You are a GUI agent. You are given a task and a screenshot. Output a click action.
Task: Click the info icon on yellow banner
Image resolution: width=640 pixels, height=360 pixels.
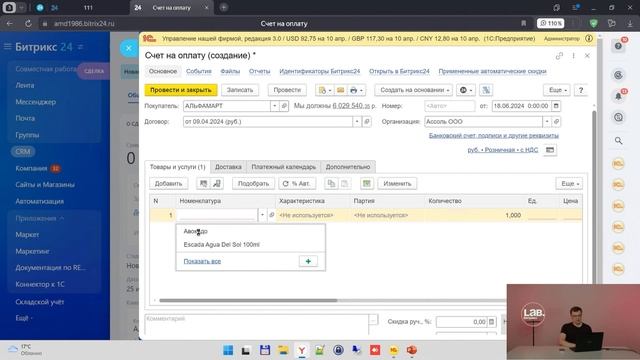point(589,38)
